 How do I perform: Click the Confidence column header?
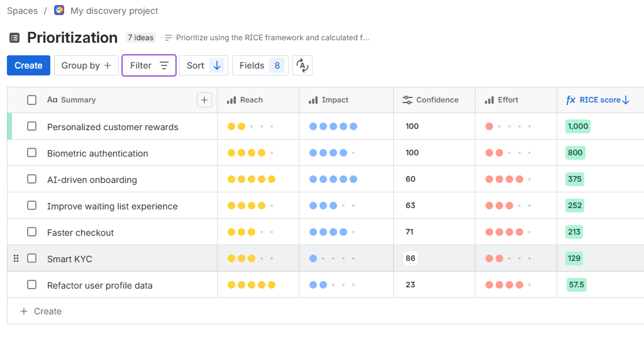(x=434, y=100)
